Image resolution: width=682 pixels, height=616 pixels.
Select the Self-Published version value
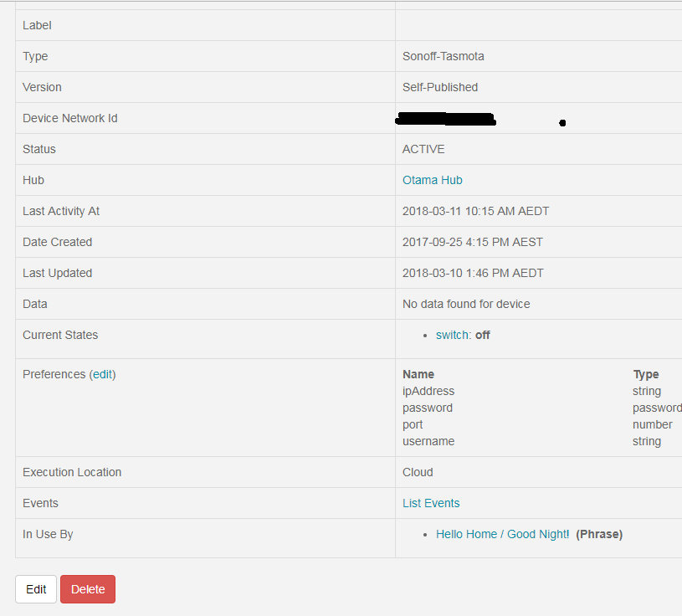[x=439, y=87]
